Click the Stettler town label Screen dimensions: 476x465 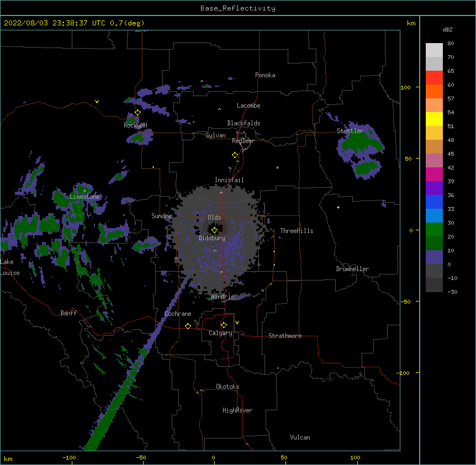350,131
